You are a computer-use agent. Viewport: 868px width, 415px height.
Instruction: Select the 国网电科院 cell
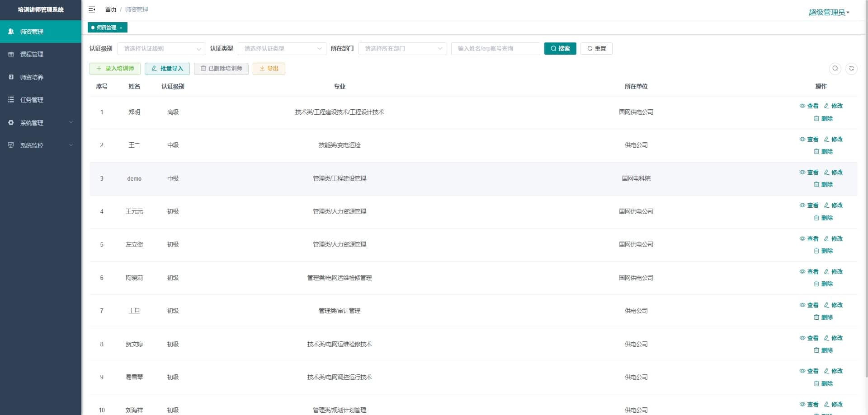tap(636, 179)
